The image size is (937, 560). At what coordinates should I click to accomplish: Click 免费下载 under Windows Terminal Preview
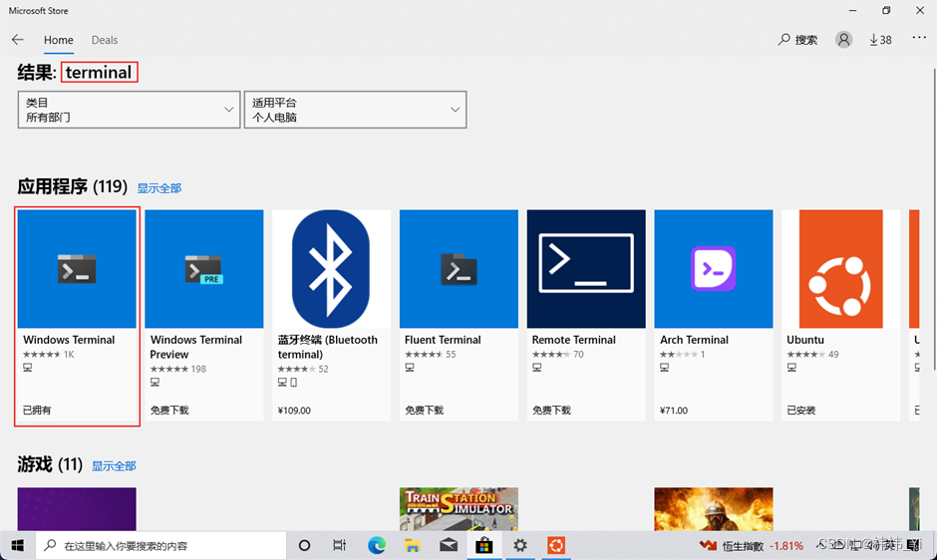pyautogui.click(x=169, y=410)
